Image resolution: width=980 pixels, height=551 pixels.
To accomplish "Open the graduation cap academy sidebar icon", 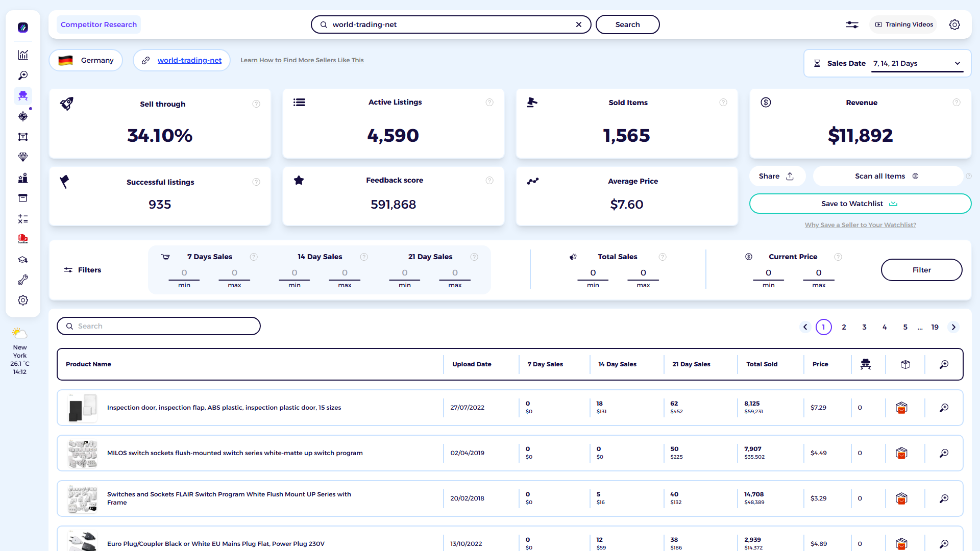I will click(23, 260).
